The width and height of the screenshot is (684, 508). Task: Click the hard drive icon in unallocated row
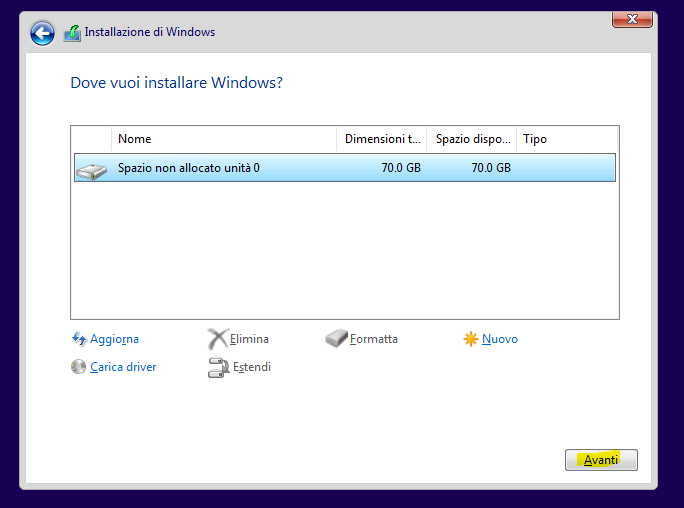click(91, 171)
